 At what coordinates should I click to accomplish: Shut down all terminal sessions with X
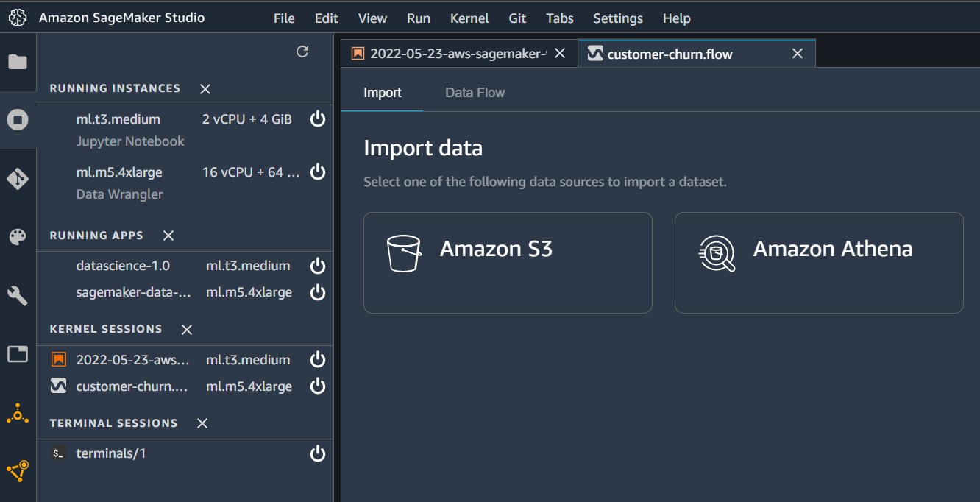(202, 423)
